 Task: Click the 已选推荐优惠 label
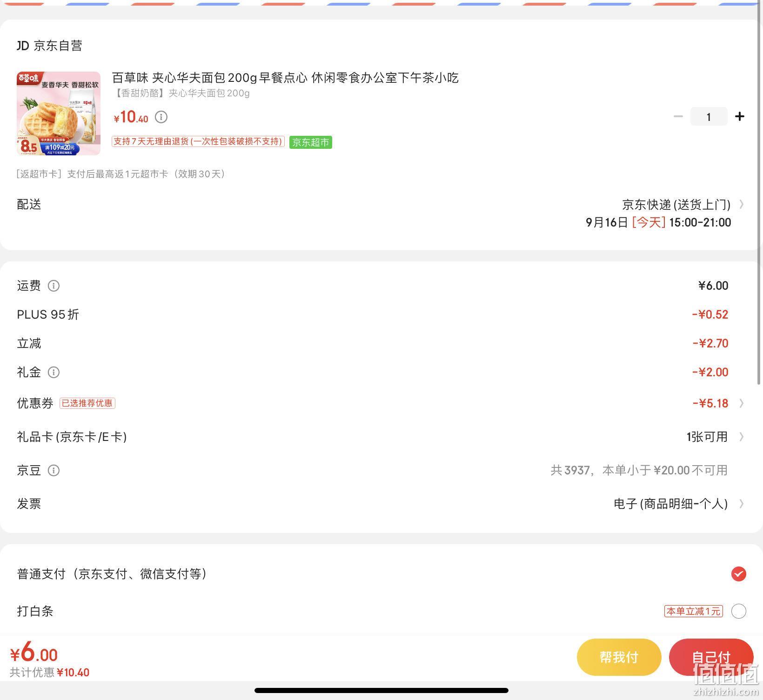point(87,403)
